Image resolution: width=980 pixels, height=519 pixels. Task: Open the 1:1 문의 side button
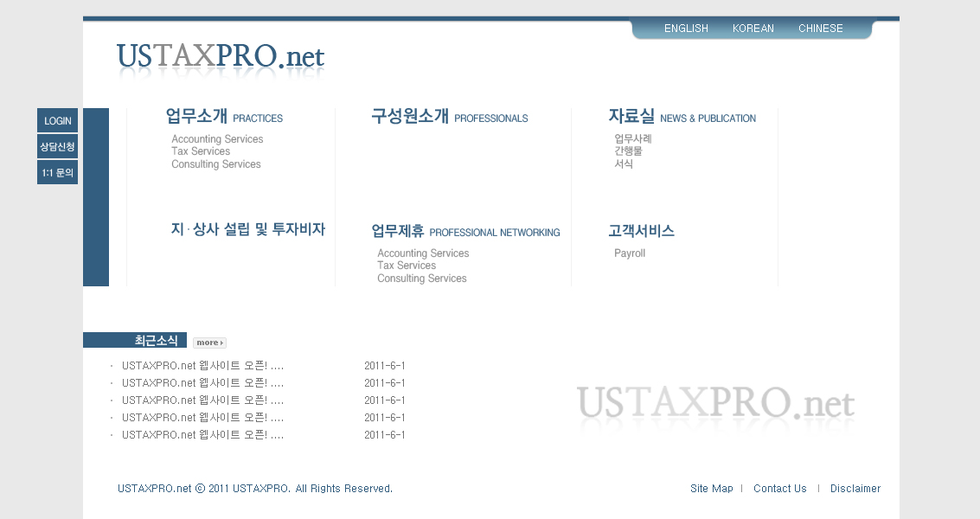(x=57, y=172)
